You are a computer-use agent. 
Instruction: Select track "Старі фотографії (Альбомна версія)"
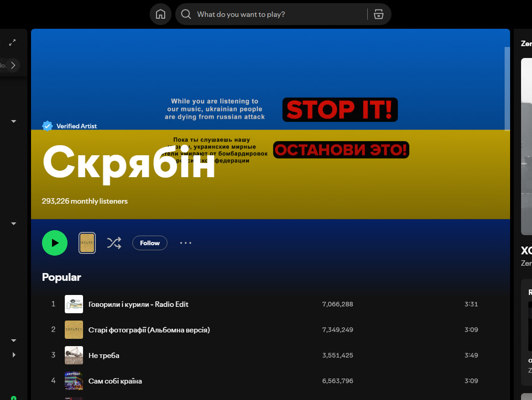149,330
